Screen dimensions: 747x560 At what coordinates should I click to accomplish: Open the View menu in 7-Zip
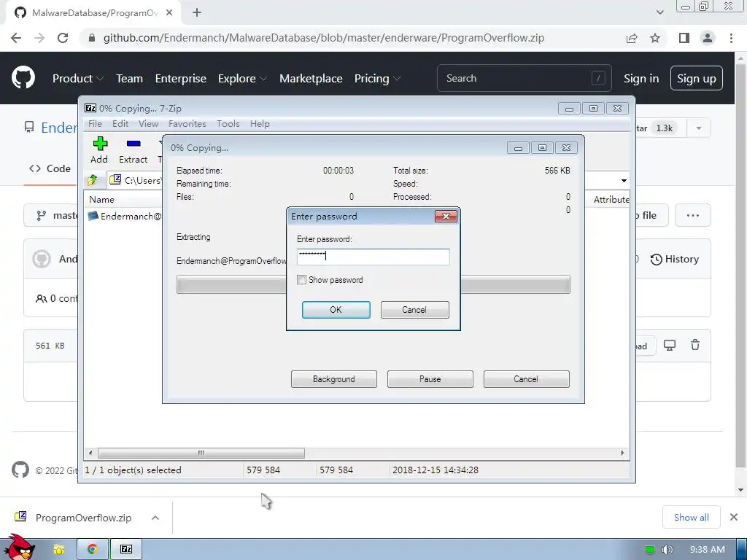pyautogui.click(x=148, y=123)
